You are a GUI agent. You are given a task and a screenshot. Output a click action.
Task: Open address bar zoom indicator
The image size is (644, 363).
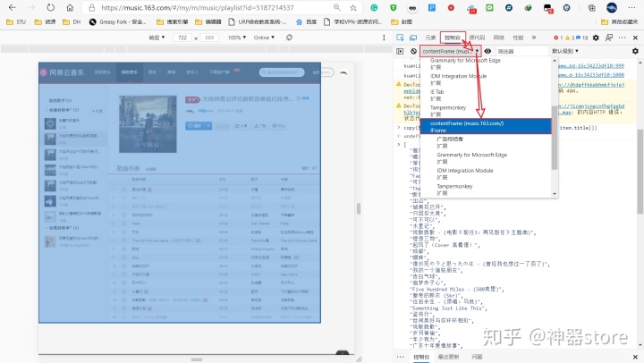coord(337,7)
